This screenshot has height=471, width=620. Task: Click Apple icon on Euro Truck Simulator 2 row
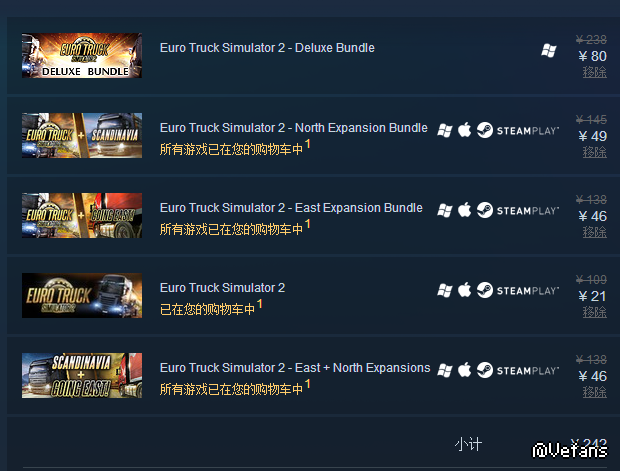click(465, 290)
